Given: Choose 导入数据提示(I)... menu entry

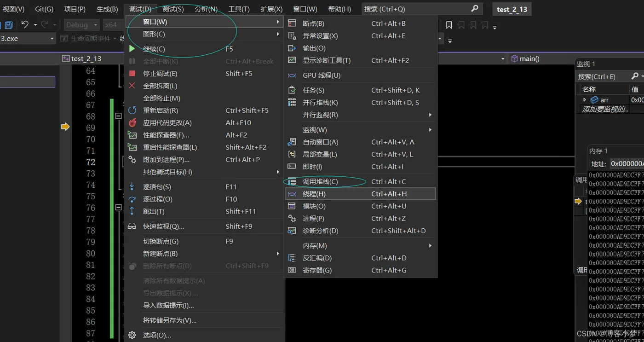Looking at the screenshot, I should point(205,305).
